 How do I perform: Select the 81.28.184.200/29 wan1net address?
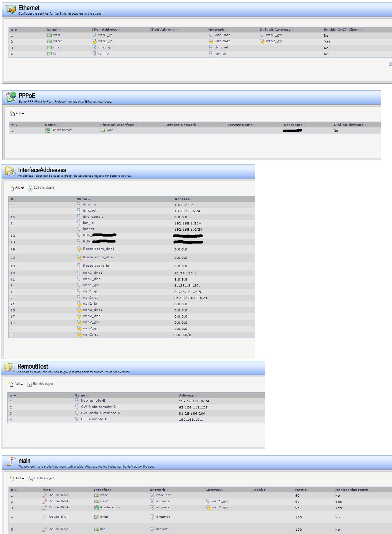click(191, 298)
